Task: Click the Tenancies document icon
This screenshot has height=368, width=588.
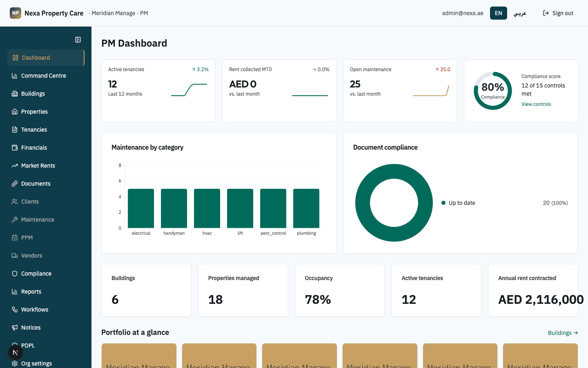Action: coord(15,130)
